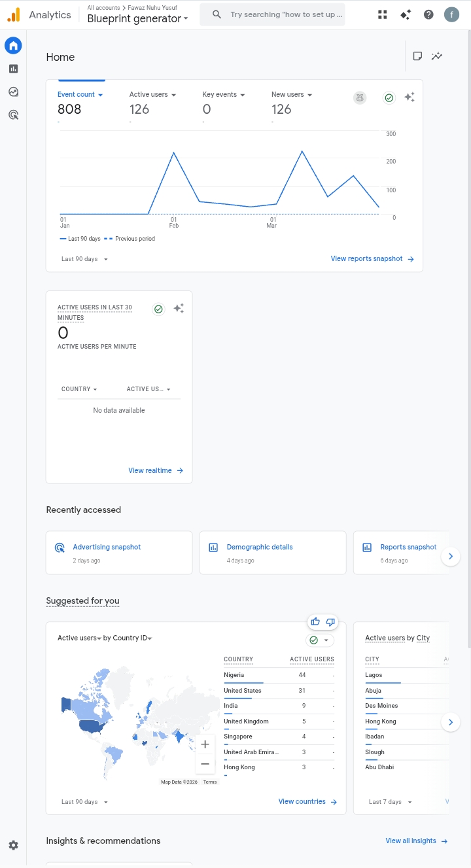Click View reports snapshot link
Image resolution: width=471 pixels, height=868 pixels.
(x=372, y=259)
